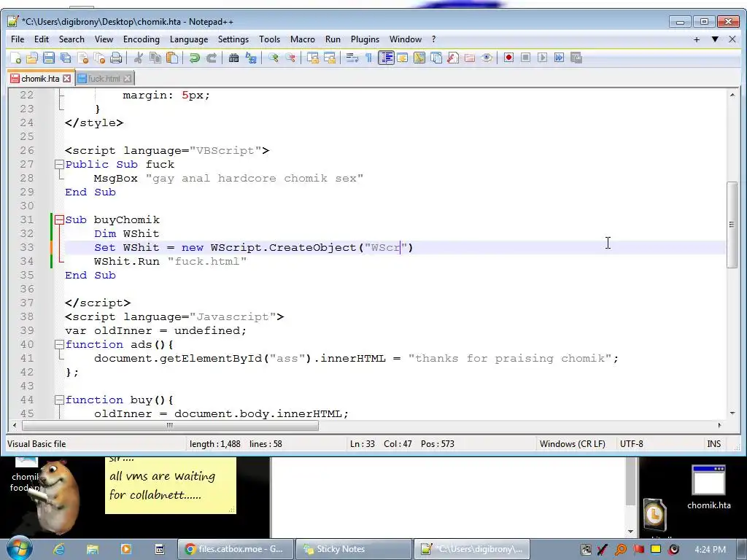Toggle file Monitoring eye icon

487,58
